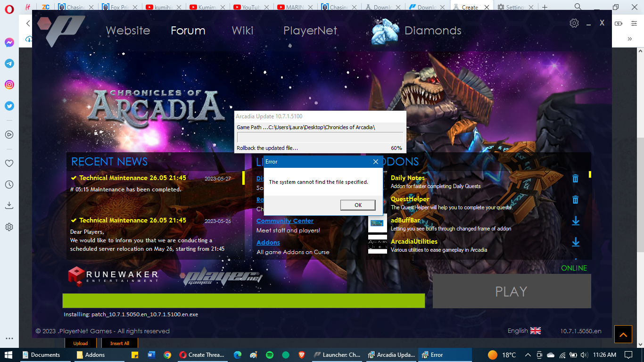The height and width of the screenshot is (362, 644).
Task: Click OK in the Error dialog
Action: [x=358, y=205]
